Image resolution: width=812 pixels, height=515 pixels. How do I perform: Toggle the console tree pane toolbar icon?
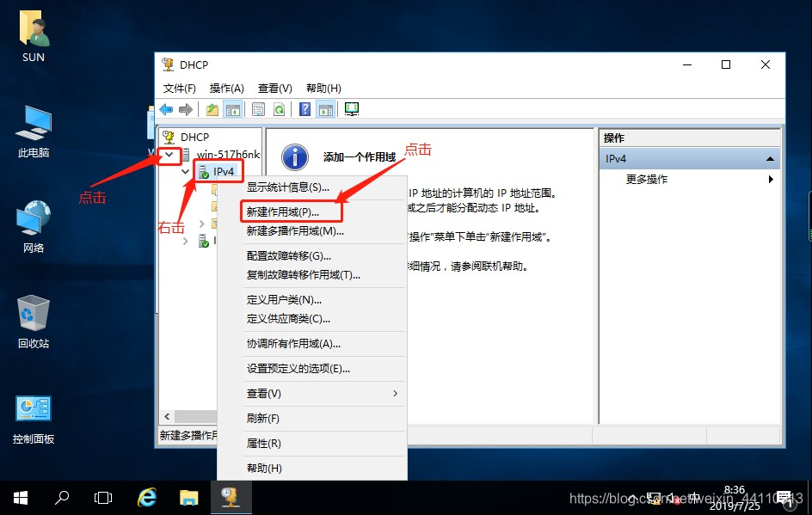click(232, 109)
